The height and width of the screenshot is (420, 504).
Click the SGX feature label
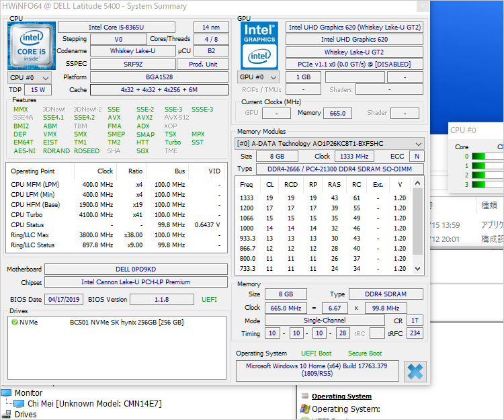pyautogui.click(x=142, y=151)
